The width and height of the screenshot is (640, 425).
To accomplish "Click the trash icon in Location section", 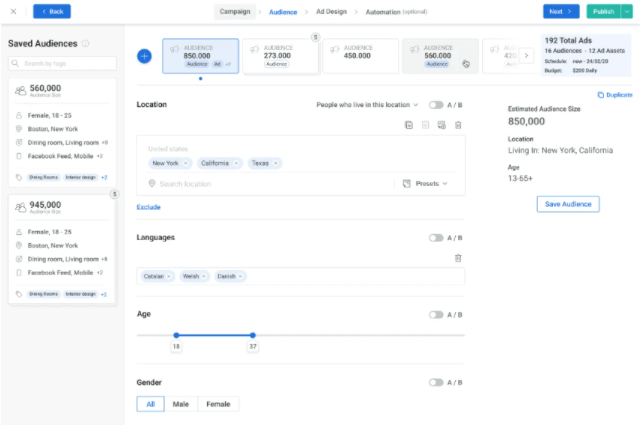I will pyautogui.click(x=458, y=125).
